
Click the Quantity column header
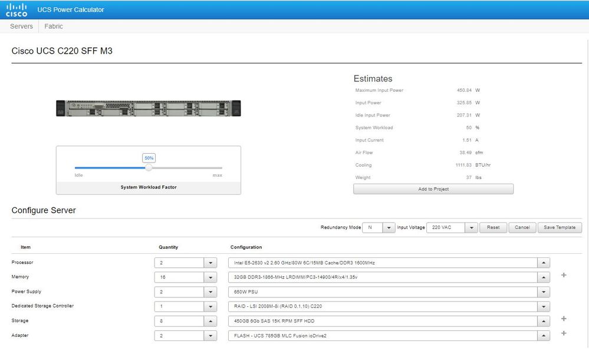[168, 247]
